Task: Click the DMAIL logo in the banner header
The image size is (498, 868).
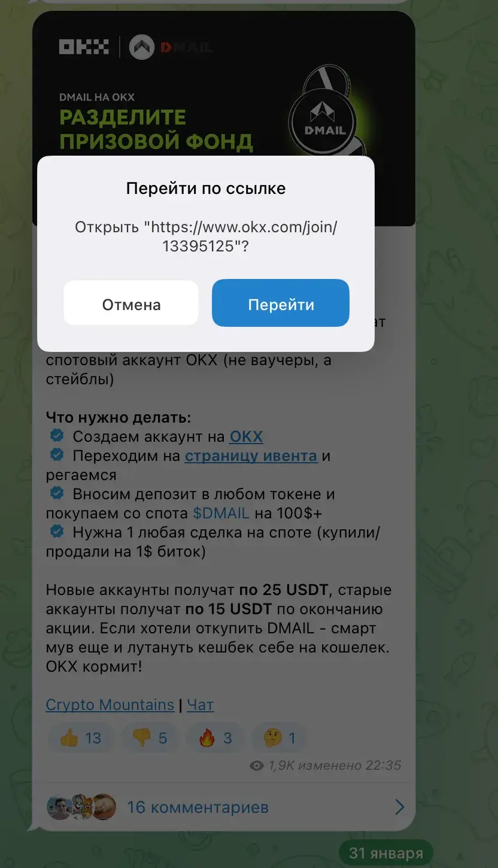Action: [172, 47]
